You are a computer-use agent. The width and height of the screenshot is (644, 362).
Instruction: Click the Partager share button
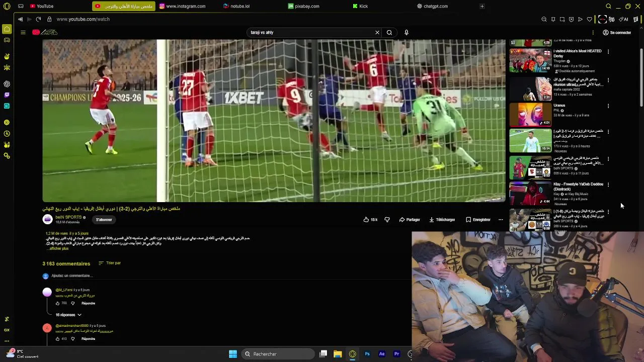click(410, 220)
